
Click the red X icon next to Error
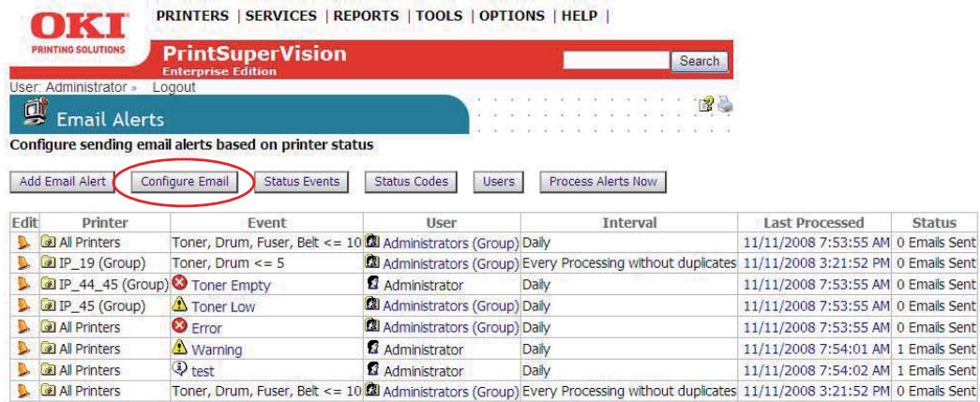click(179, 326)
